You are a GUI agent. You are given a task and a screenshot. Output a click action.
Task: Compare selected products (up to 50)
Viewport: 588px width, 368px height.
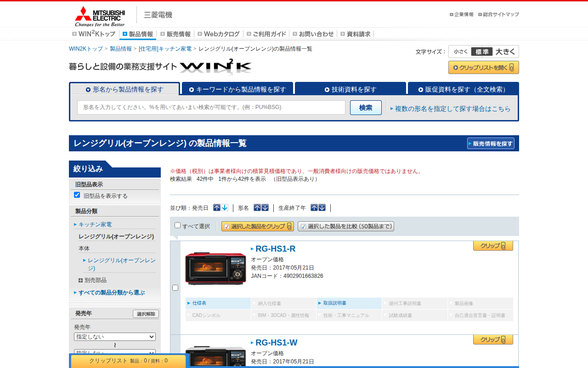click(x=346, y=226)
